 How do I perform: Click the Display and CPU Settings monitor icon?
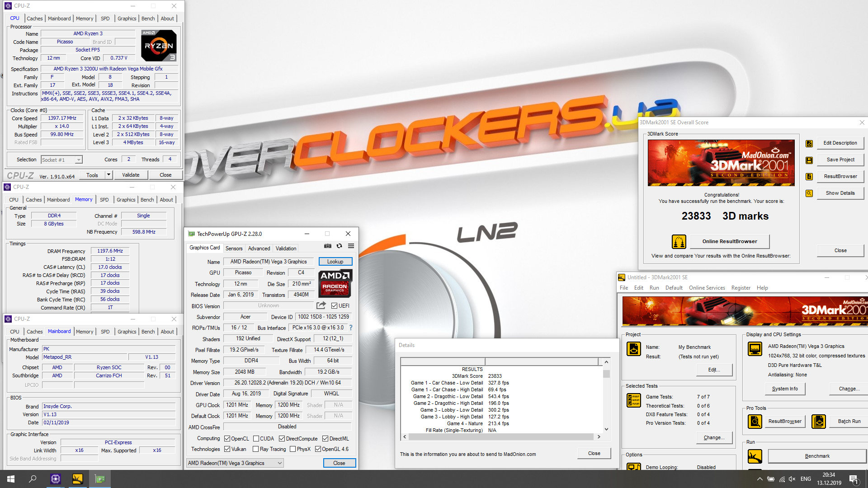[x=755, y=349]
